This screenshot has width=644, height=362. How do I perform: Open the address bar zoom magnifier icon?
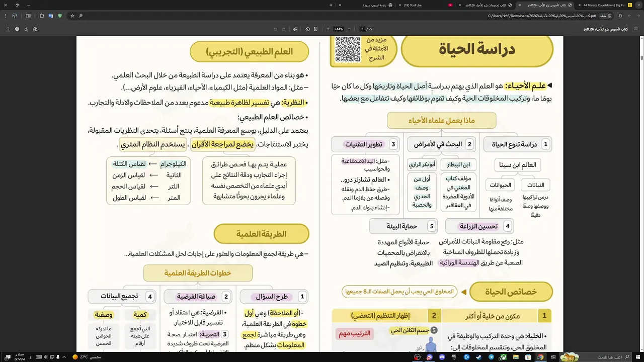[80, 16]
